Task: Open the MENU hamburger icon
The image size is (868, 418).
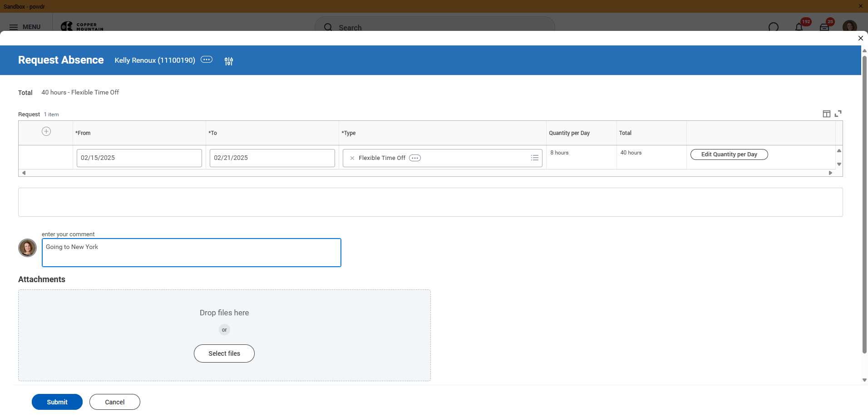Action: 14,27
